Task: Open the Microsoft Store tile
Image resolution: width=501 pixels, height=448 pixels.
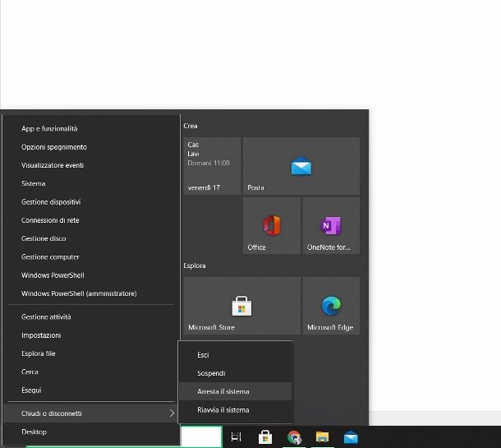Action: click(x=241, y=306)
